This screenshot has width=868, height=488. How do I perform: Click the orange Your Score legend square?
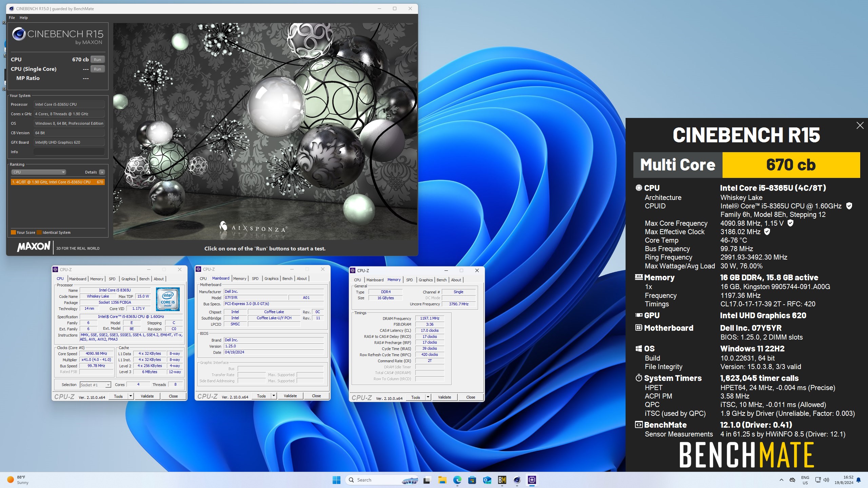[13, 232]
